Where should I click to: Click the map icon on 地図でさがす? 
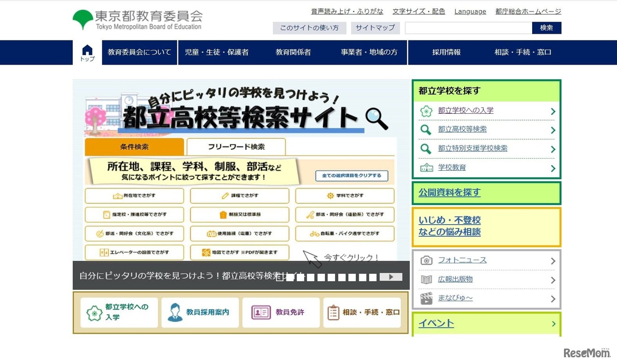(206, 253)
